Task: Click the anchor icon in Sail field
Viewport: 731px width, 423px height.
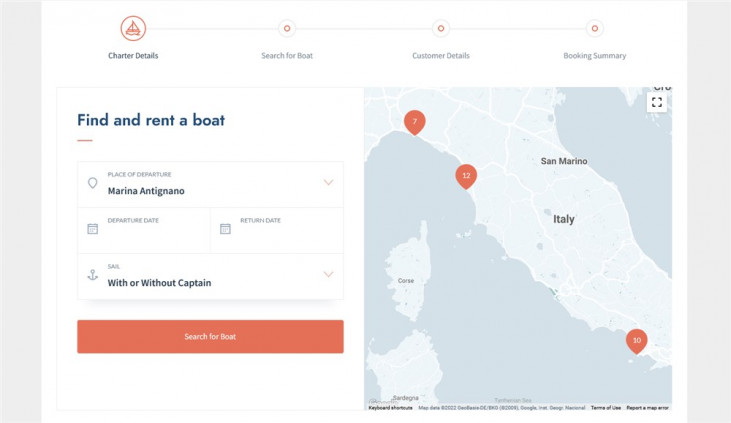Action: click(x=93, y=275)
